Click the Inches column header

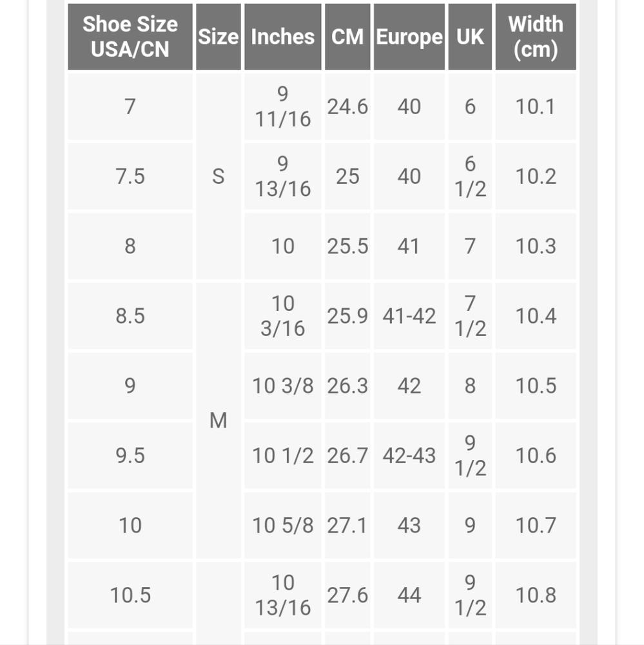point(282,37)
